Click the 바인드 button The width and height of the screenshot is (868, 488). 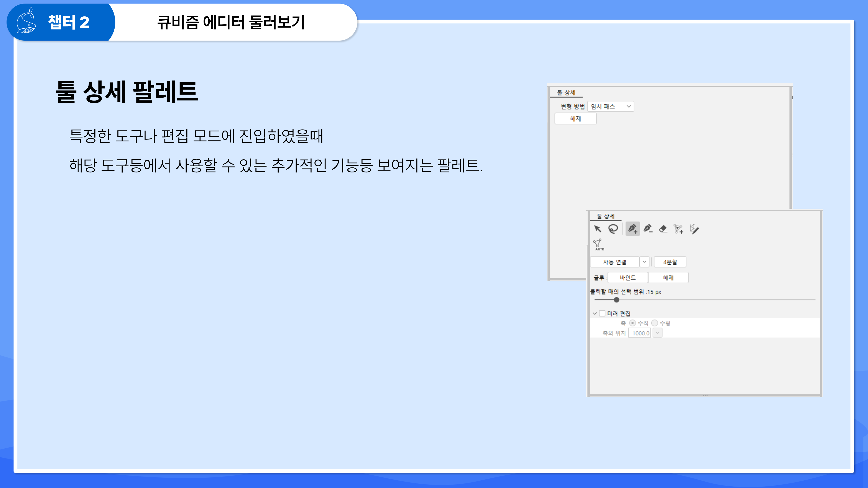[x=627, y=278]
